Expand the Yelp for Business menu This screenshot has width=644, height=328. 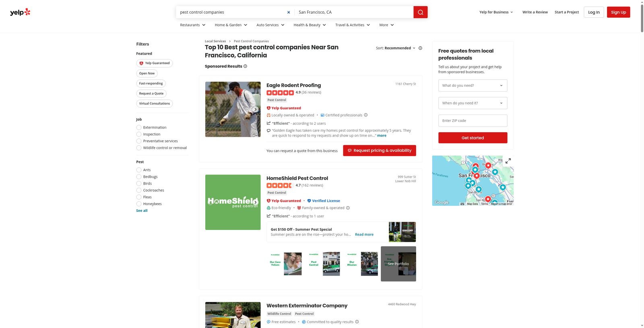496,12
